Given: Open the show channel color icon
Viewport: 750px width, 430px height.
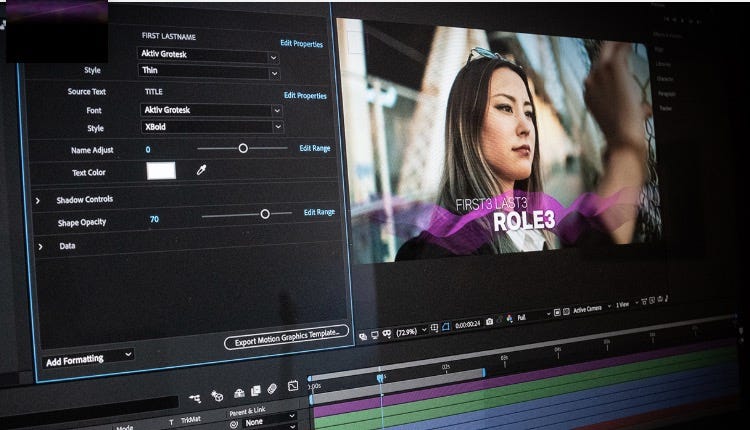Looking at the screenshot, I should point(509,319).
